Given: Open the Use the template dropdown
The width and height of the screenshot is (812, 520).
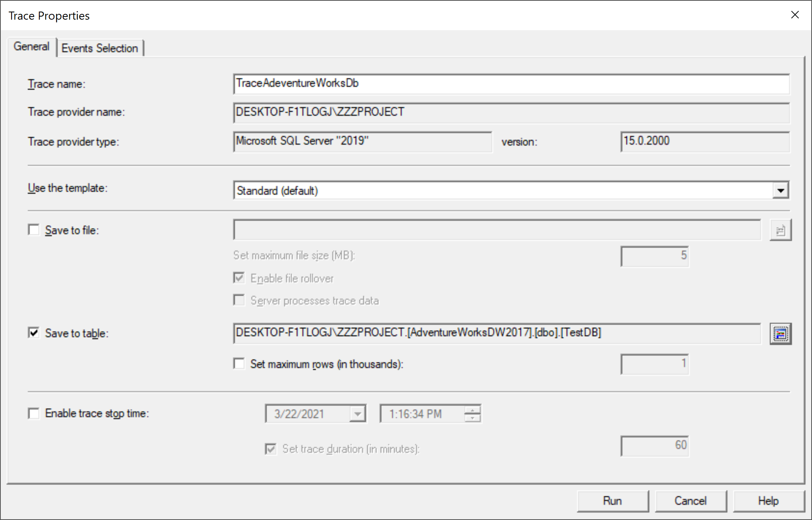Looking at the screenshot, I should coord(780,190).
